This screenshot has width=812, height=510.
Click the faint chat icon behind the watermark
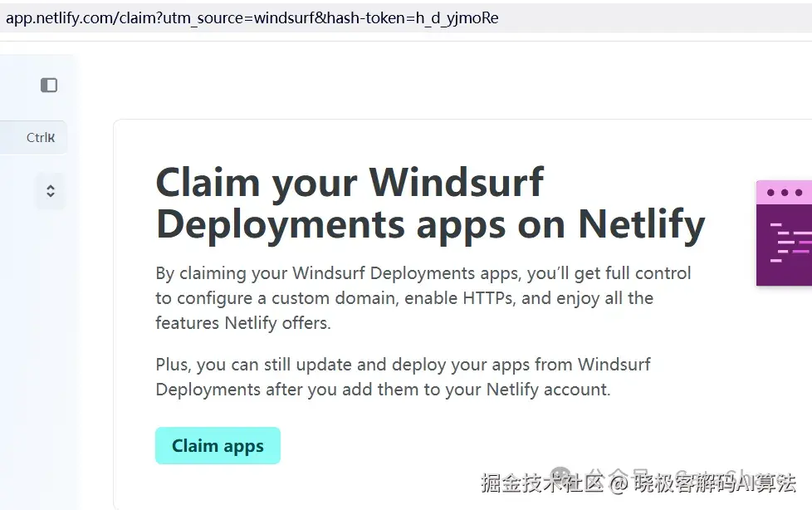pos(561,475)
